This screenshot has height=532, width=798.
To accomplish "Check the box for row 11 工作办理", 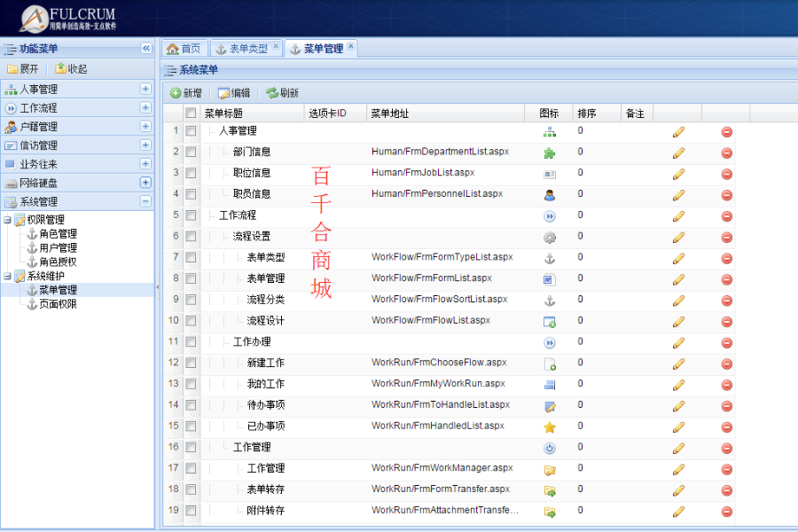I will pos(191,342).
